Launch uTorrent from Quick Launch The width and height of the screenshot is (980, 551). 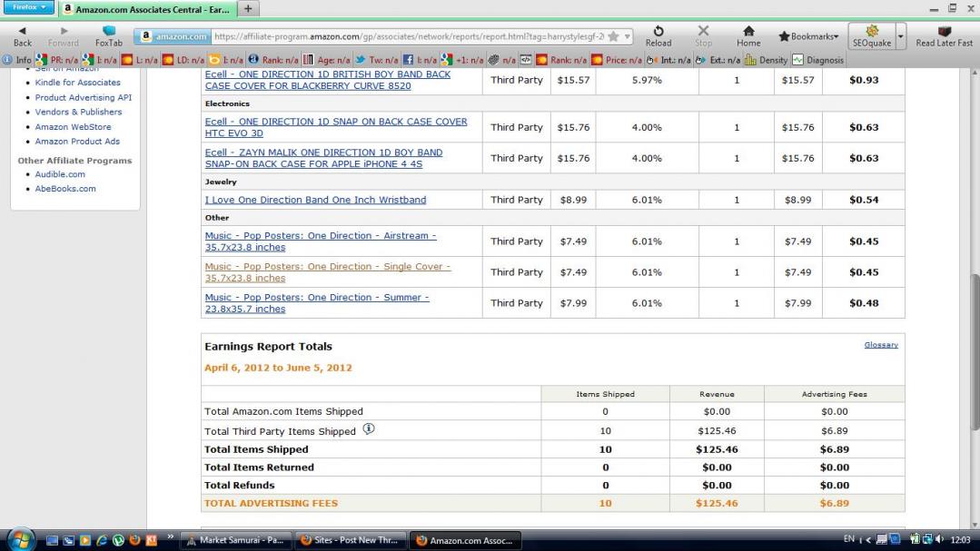pos(118,540)
